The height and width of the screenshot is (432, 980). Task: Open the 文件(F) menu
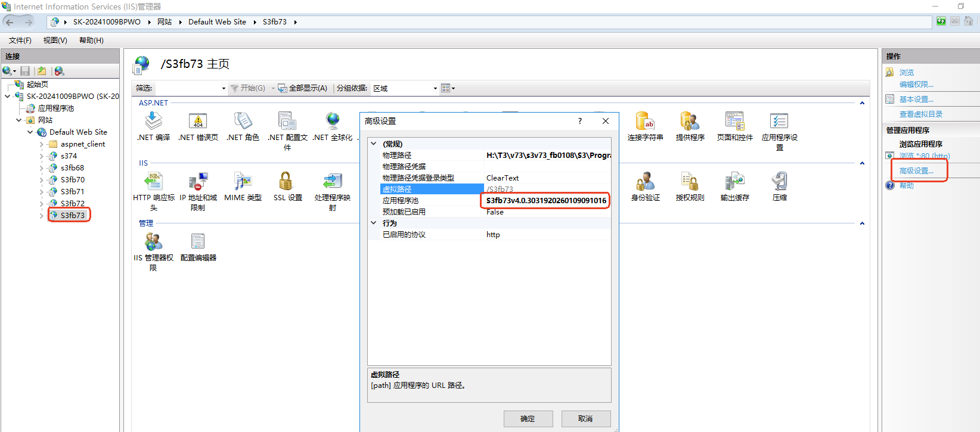(x=20, y=41)
